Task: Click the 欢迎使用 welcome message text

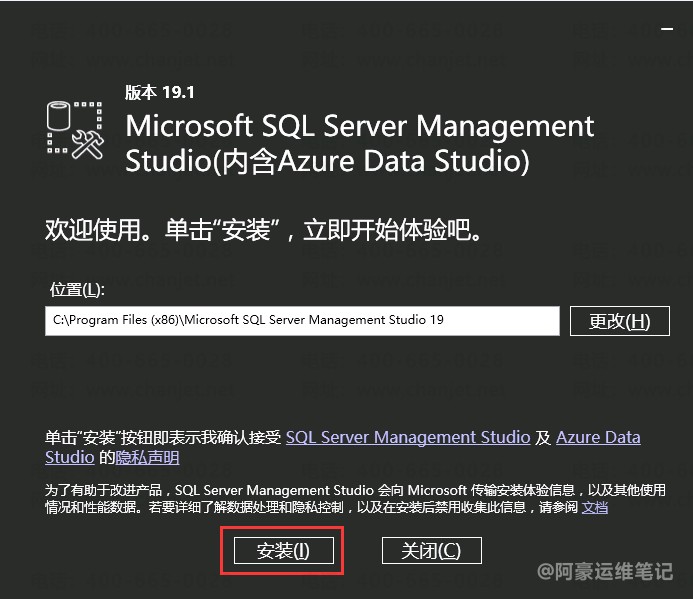Action: 263,230
